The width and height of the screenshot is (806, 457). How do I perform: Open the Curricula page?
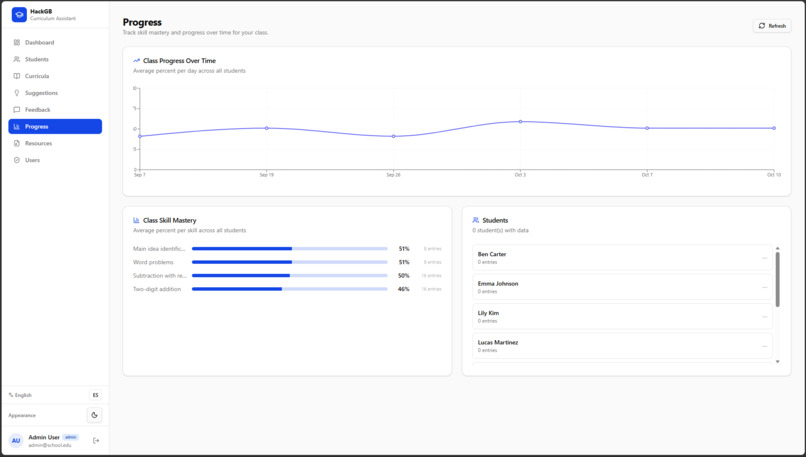coord(55,76)
